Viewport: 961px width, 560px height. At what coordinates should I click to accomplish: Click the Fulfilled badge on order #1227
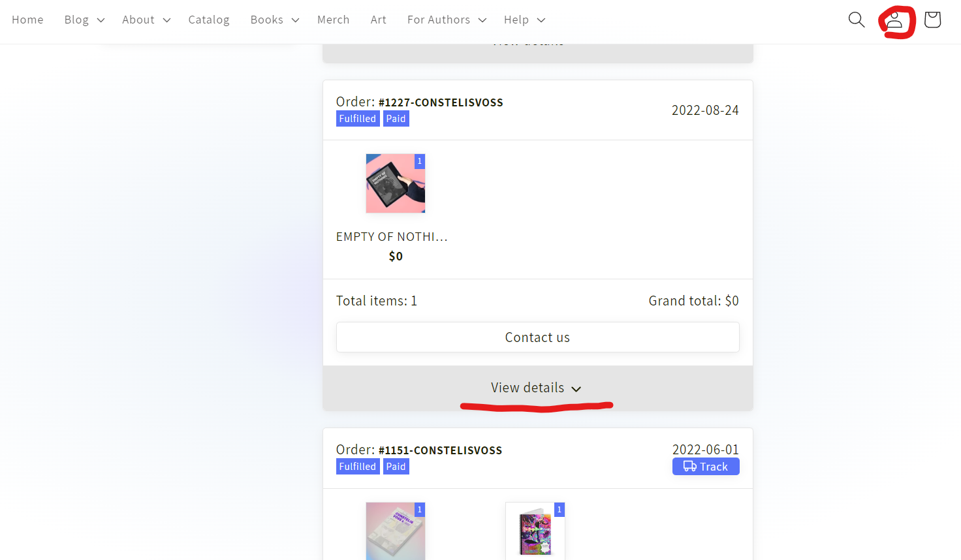pyautogui.click(x=358, y=119)
